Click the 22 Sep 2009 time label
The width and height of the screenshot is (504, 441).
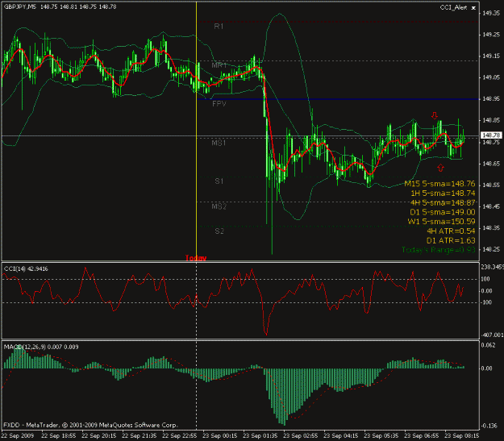pyautogui.click(x=18, y=436)
